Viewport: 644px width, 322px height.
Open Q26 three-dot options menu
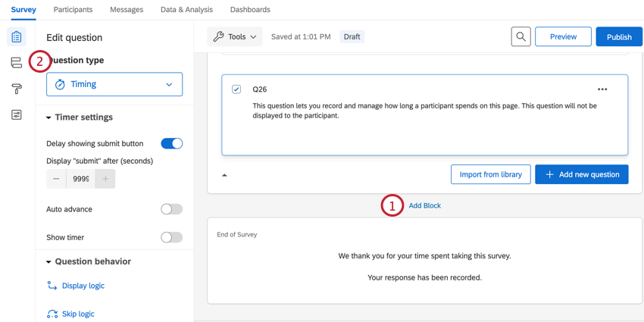(602, 89)
